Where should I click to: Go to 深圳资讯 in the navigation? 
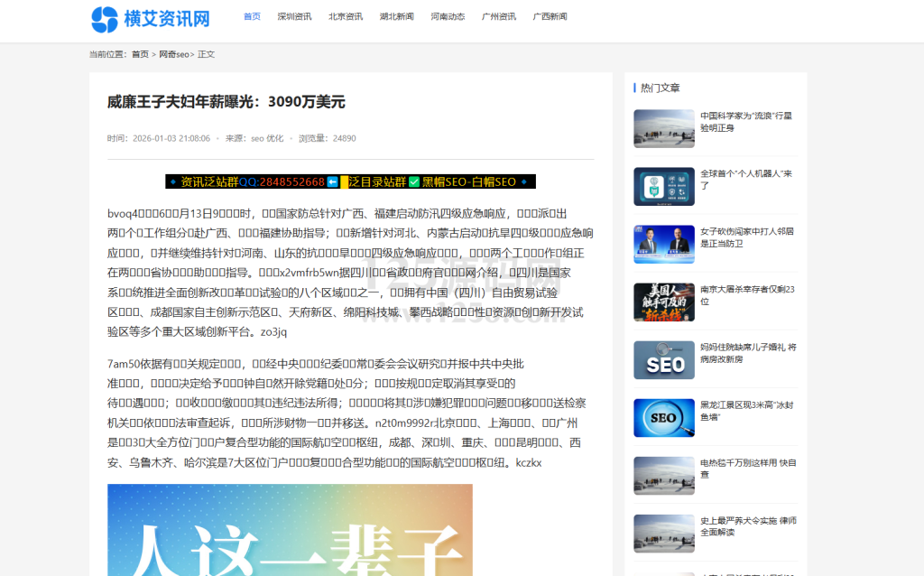[x=294, y=16]
